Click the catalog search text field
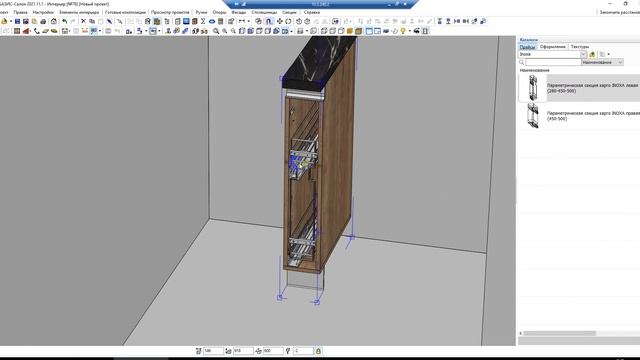This screenshot has height=360, width=640. [553, 62]
